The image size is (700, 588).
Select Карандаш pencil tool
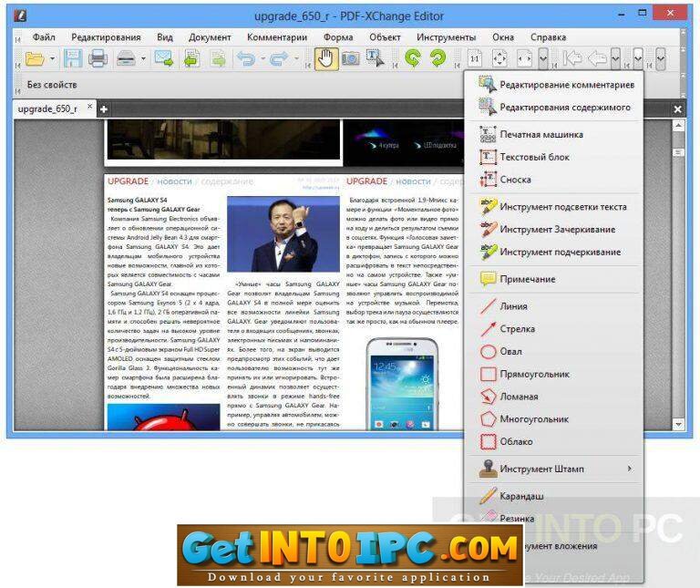point(553,496)
